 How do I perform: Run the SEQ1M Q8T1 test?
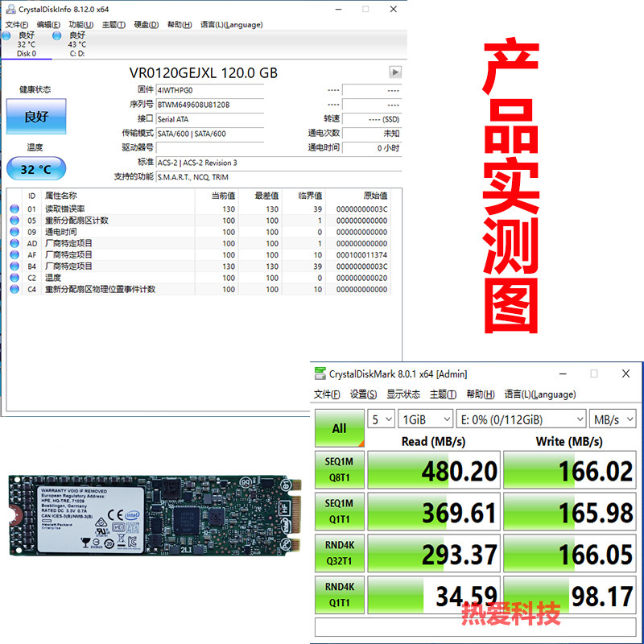click(x=339, y=469)
